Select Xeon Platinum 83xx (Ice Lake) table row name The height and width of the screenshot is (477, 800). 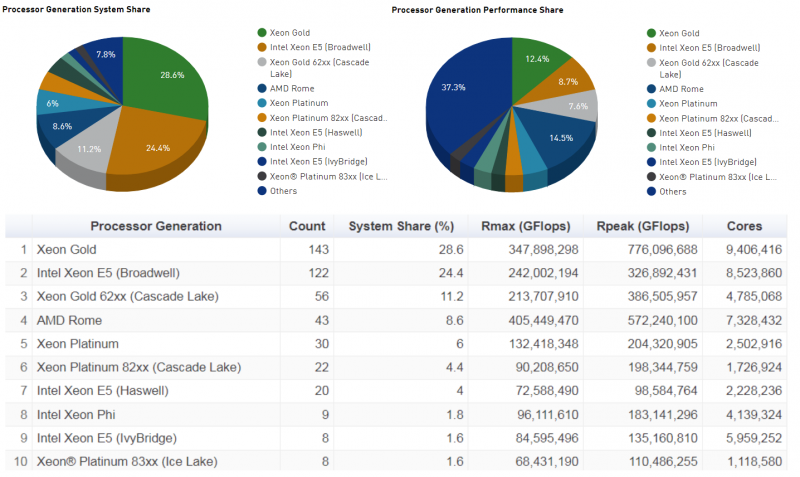pos(127,461)
